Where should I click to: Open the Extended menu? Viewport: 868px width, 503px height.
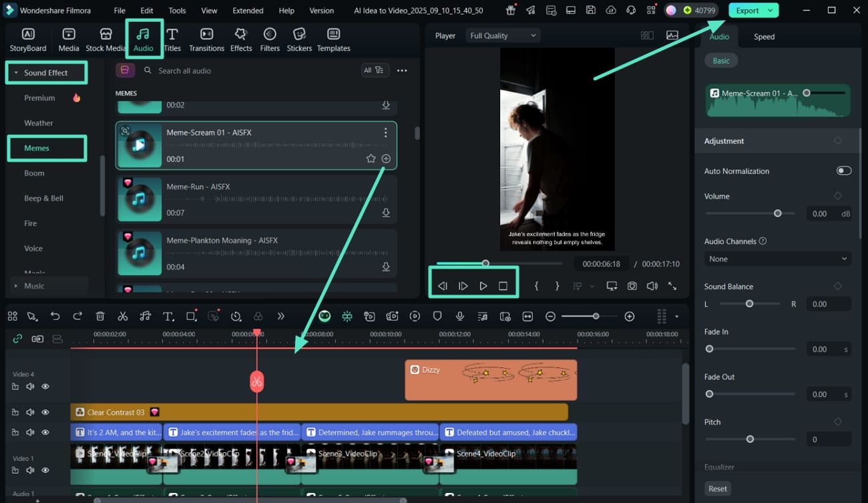point(248,11)
